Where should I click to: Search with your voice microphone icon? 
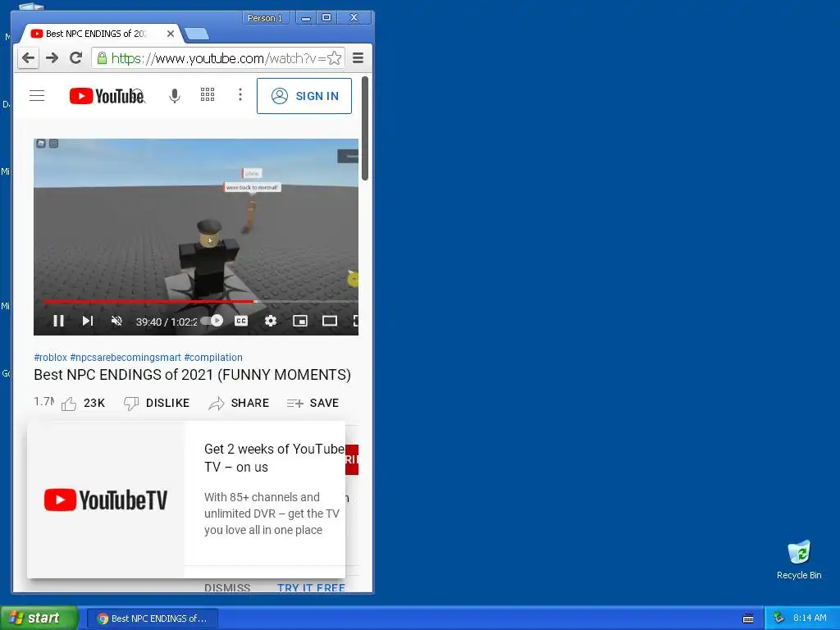(x=174, y=96)
